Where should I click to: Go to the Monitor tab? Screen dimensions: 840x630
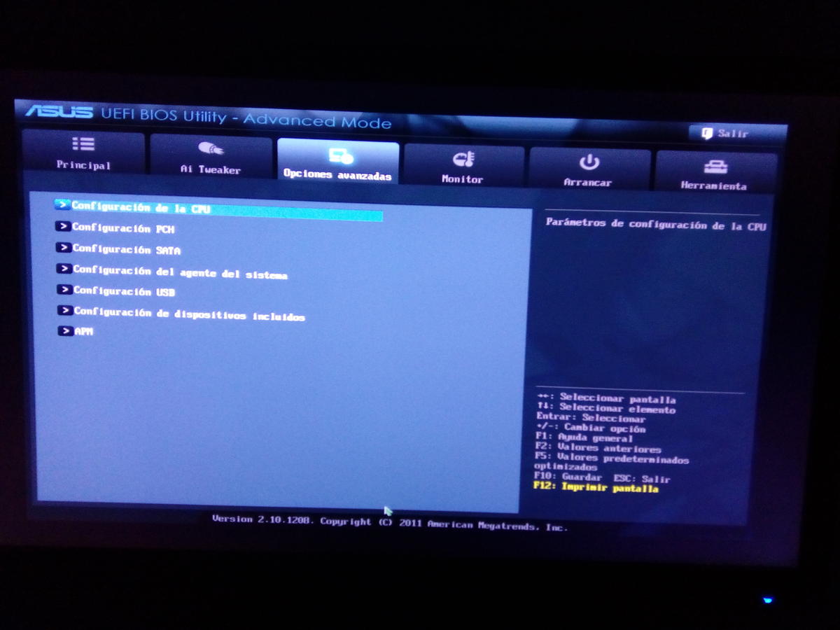coord(463,165)
